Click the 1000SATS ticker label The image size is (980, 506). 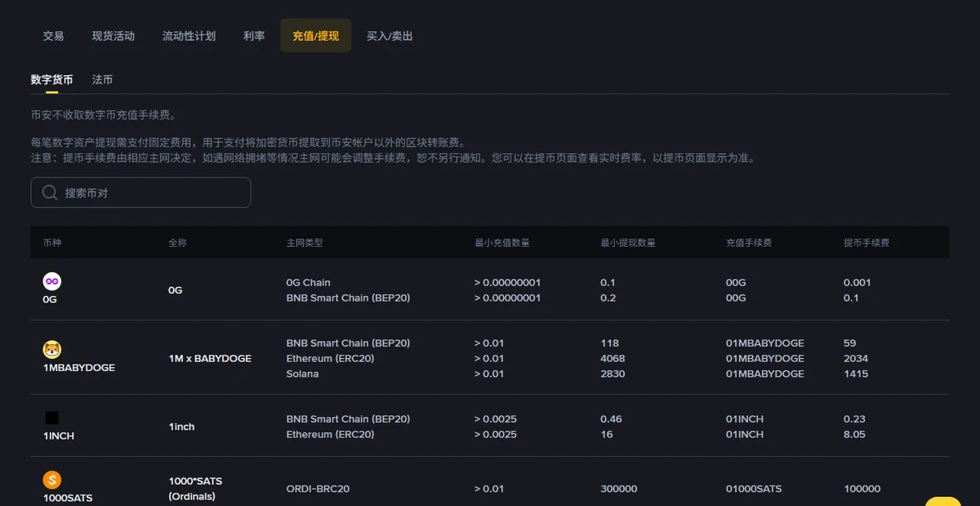(68, 498)
